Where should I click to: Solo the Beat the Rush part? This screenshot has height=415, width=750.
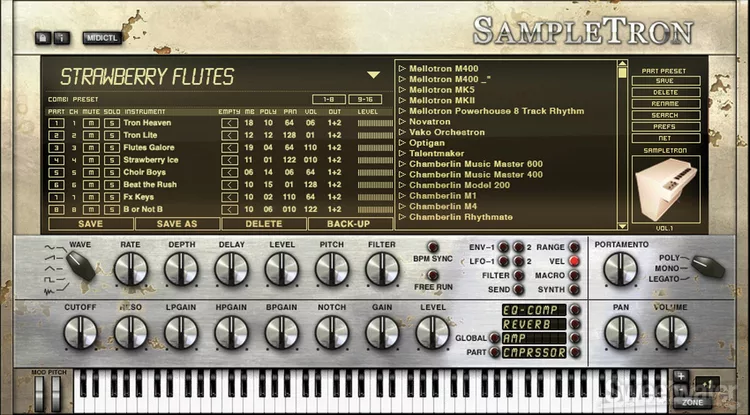[111, 185]
